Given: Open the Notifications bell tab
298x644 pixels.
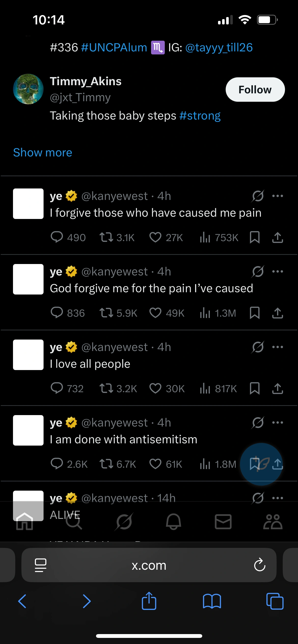Looking at the screenshot, I should (173, 522).
